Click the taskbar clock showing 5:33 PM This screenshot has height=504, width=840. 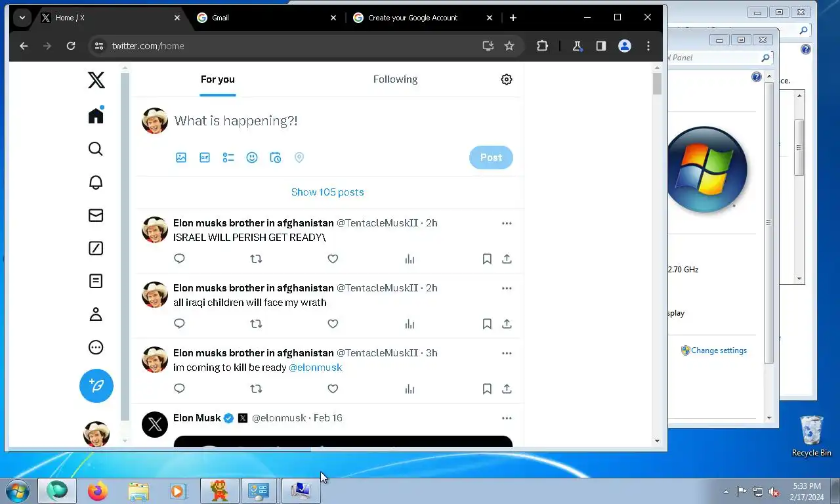tap(807, 492)
